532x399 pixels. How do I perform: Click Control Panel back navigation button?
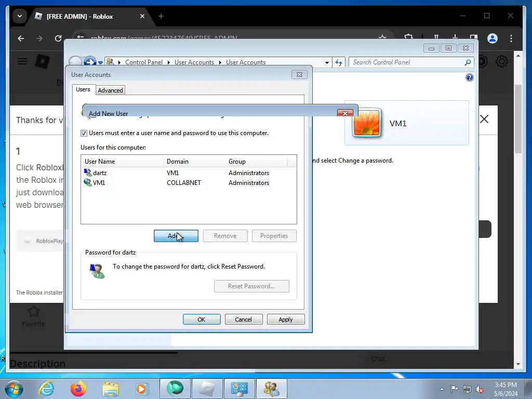[x=75, y=62]
